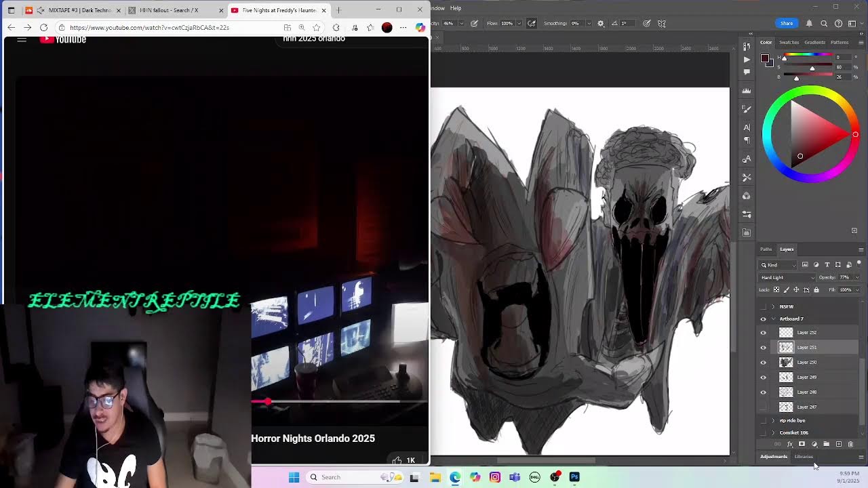Open the Comments panel icon
The width and height of the screenshot is (868, 488).
pos(747,72)
